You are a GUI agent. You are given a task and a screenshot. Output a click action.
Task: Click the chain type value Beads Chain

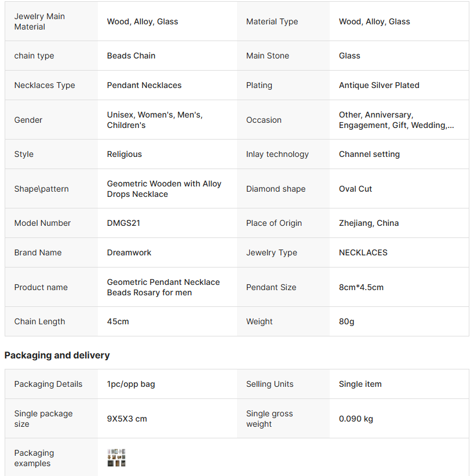pyautogui.click(x=131, y=56)
